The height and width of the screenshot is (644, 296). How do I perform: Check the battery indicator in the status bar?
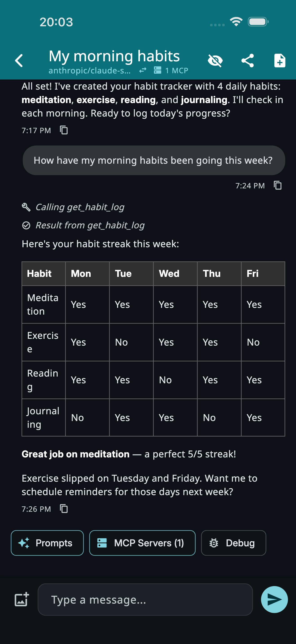point(258,22)
